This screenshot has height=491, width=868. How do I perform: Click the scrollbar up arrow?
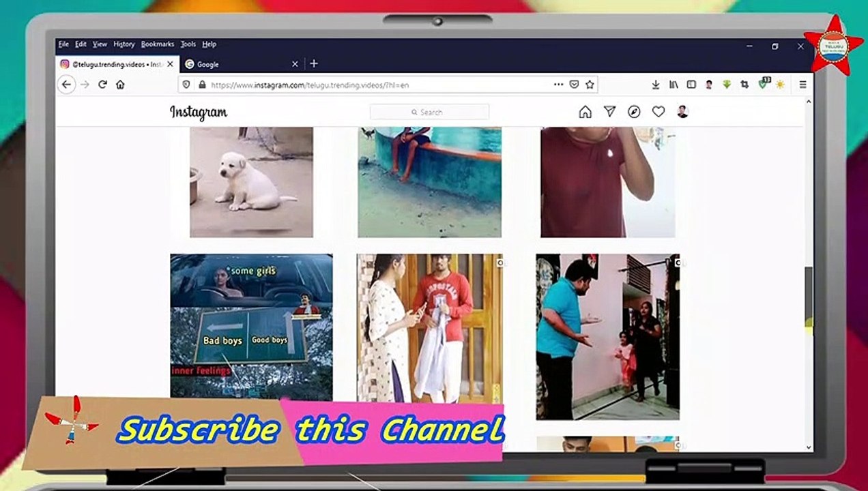(x=809, y=102)
